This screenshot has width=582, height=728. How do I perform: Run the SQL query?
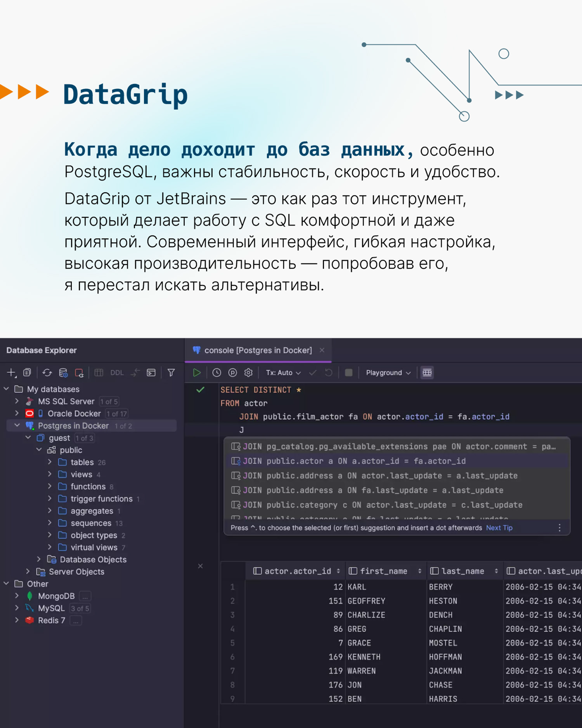[196, 372]
